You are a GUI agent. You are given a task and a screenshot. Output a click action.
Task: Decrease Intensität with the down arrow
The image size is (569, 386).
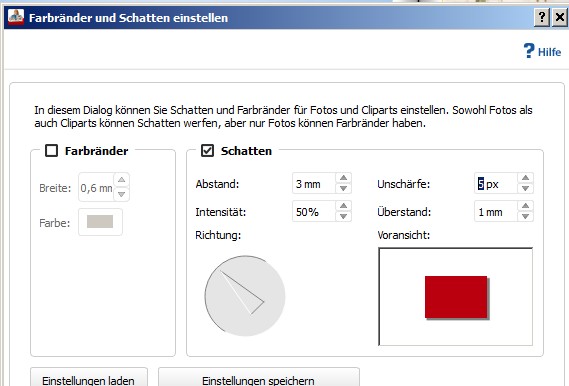pyautogui.click(x=343, y=217)
